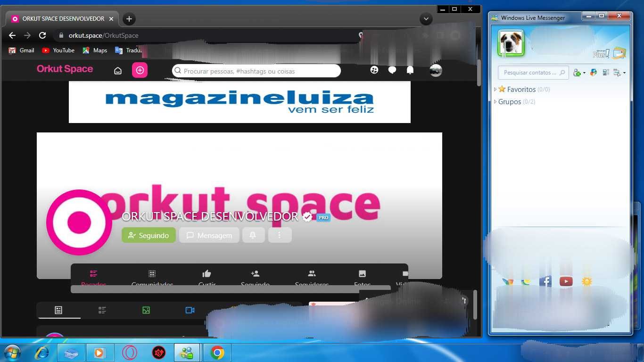Open the YouTube bookmark
Viewport: 644px width, 362px height.
coord(58,50)
